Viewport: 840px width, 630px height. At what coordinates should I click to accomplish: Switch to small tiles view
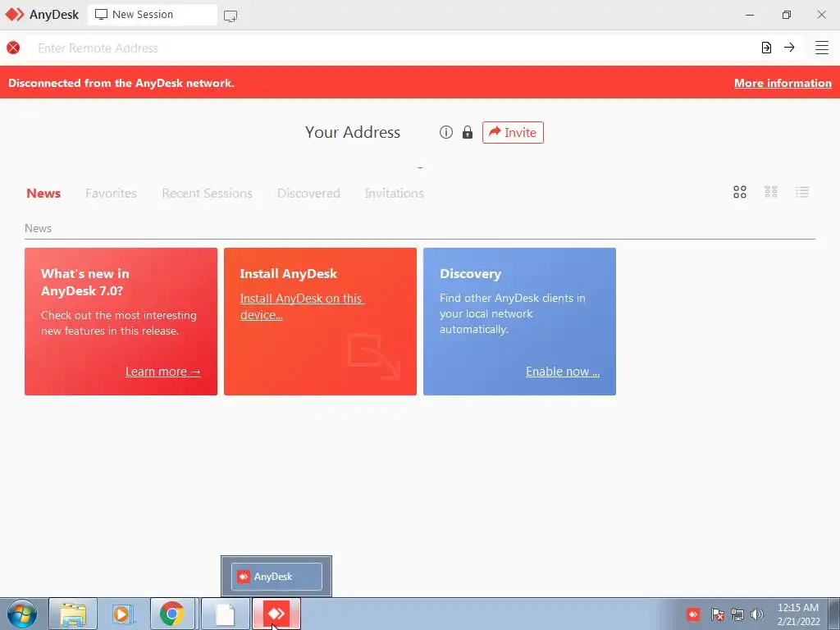[x=771, y=192]
